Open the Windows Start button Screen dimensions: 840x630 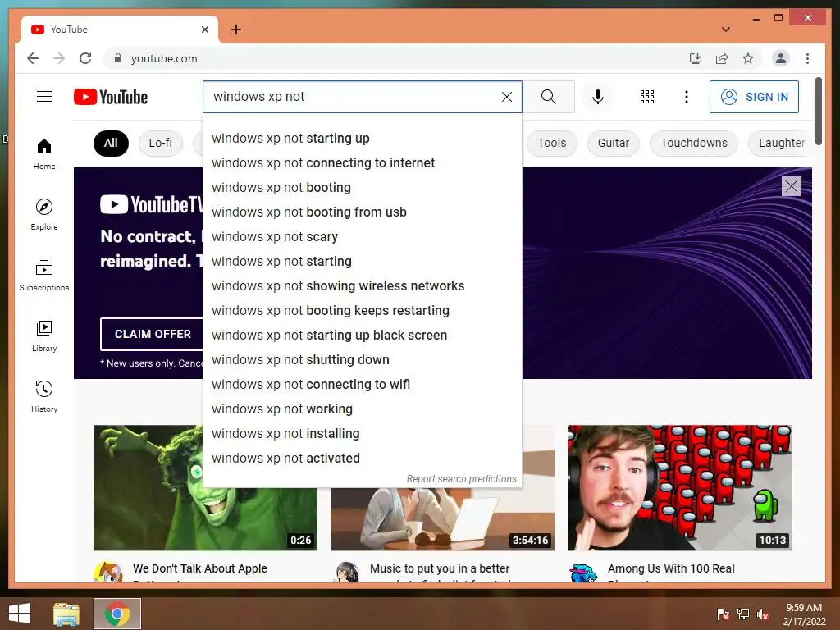(x=20, y=614)
